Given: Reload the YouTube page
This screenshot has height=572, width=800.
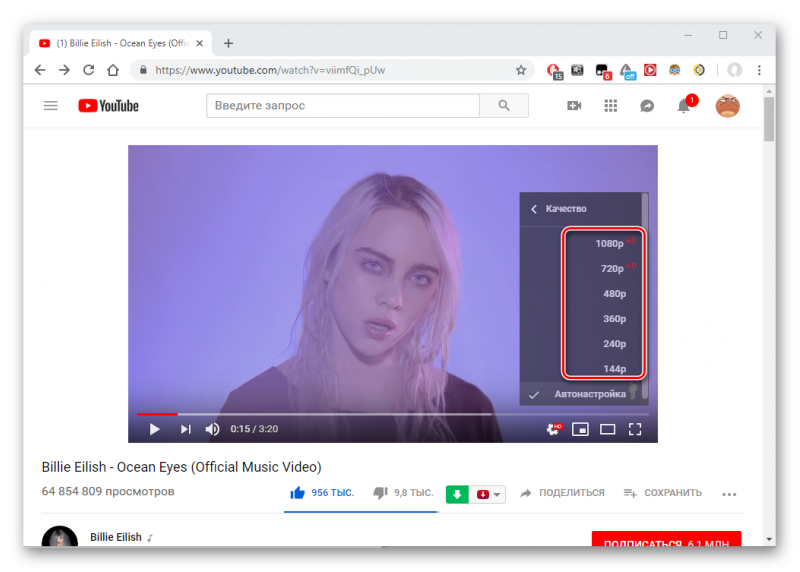Looking at the screenshot, I should coord(89,70).
